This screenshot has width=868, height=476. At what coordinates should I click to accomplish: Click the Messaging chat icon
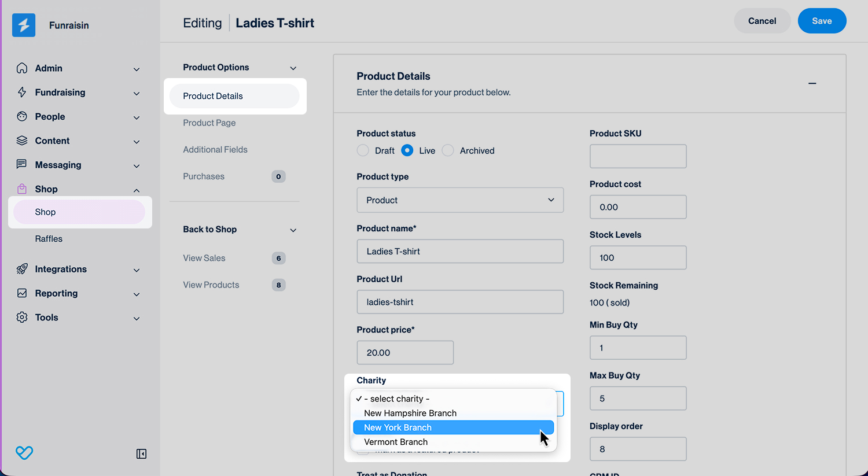pyautogui.click(x=22, y=165)
